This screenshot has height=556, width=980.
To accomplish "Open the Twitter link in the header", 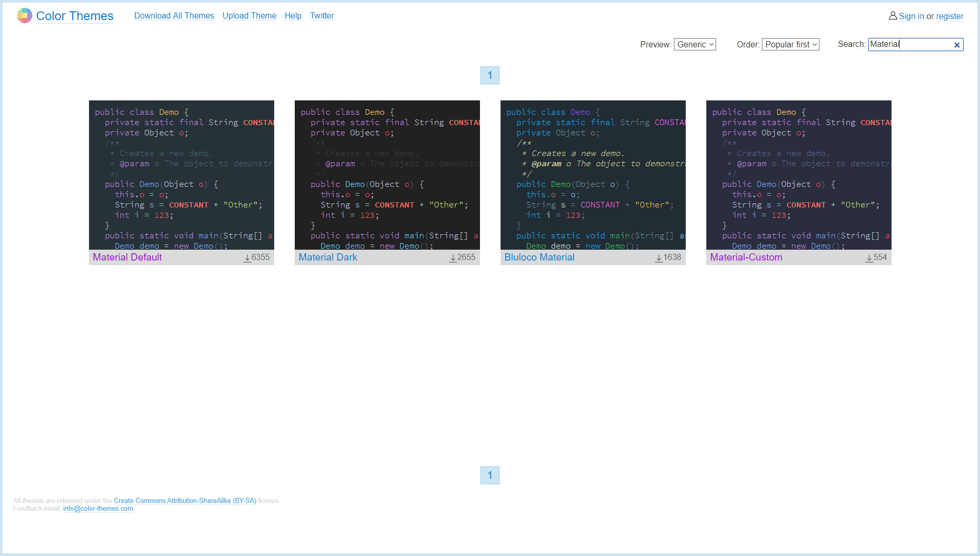I will (322, 15).
